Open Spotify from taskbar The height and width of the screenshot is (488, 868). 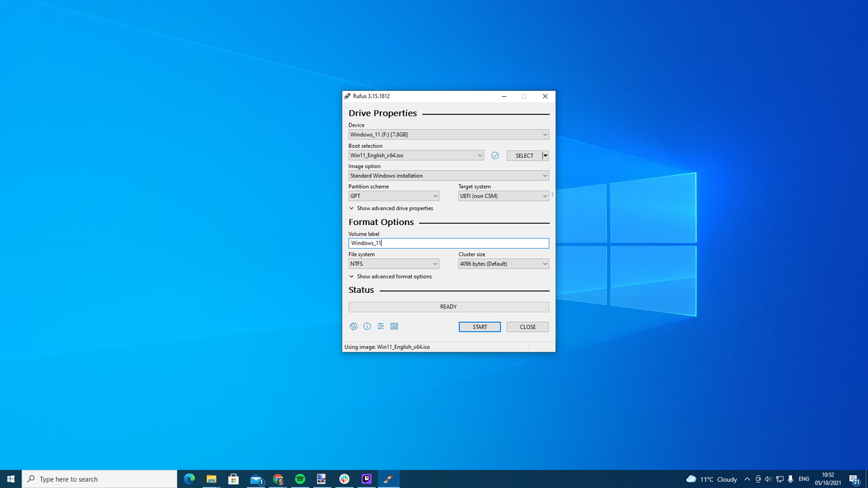[300, 479]
